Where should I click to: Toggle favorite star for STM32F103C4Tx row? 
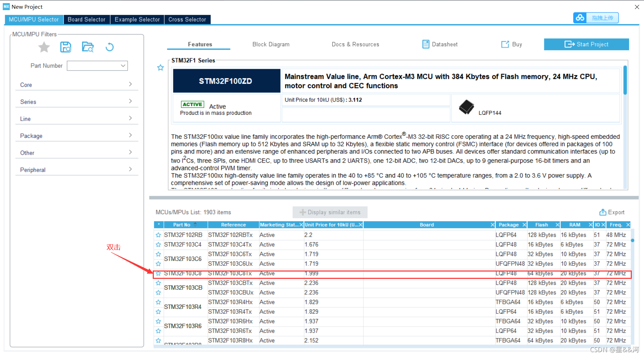[x=158, y=245]
